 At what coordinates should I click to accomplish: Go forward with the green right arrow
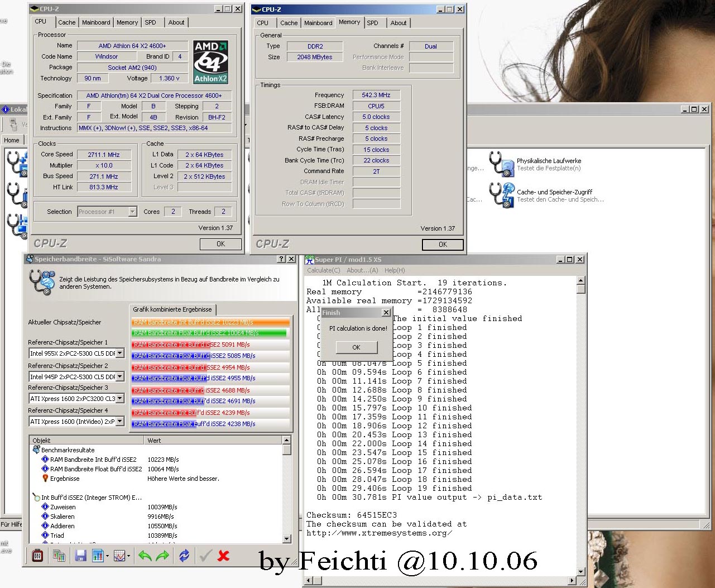coord(162,556)
